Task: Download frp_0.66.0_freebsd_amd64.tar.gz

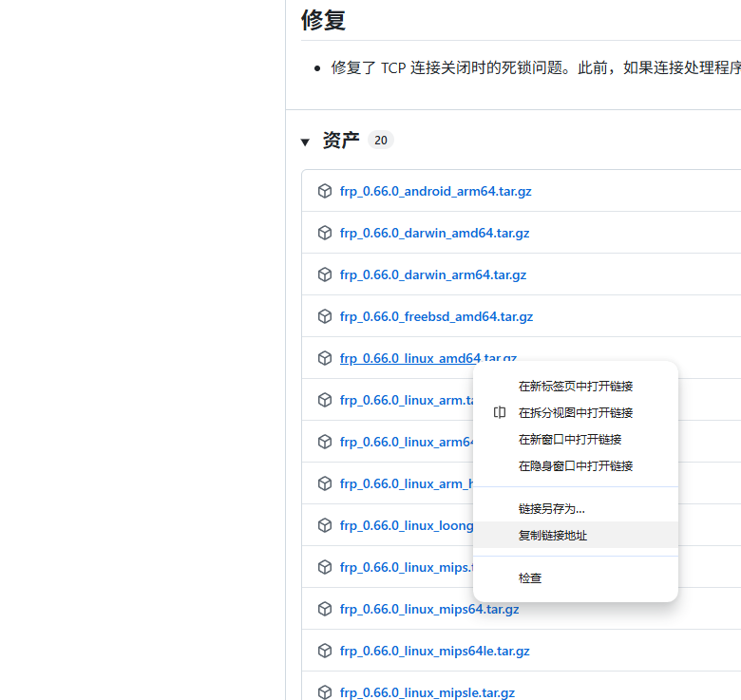Action: click(x=436, y=316)
